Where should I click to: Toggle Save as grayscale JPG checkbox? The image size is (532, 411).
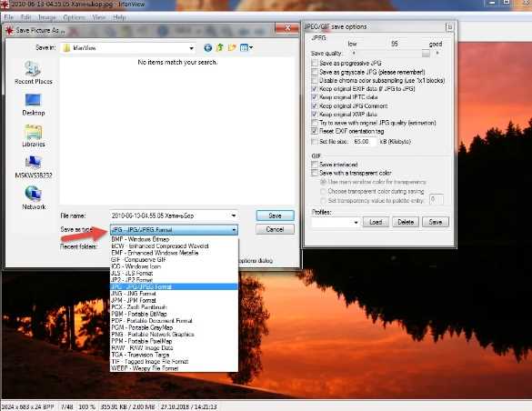315,72
